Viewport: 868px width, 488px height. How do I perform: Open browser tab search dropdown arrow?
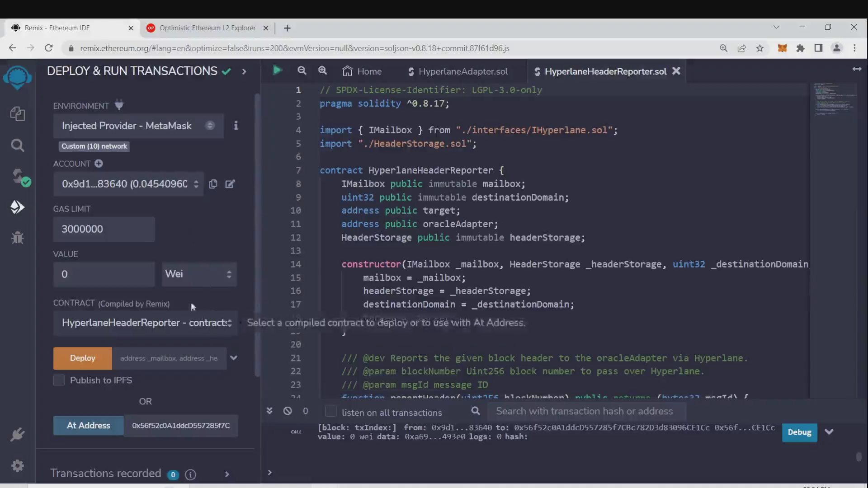coord(776,27)
